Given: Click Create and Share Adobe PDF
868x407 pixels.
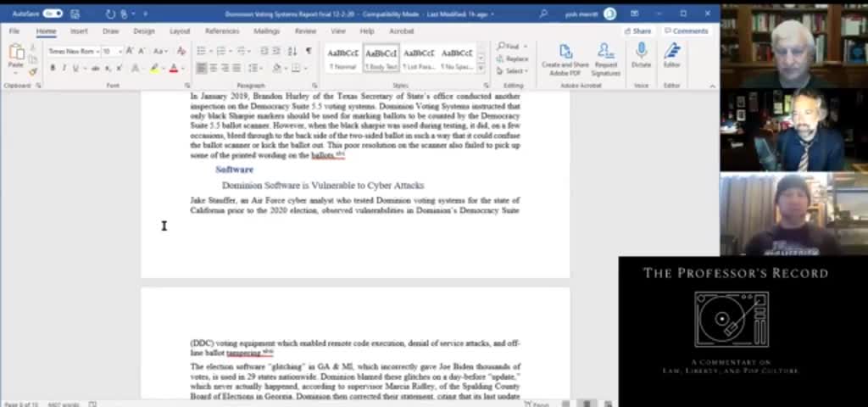Looking at the screenshot, I should (x=565, y=60).
